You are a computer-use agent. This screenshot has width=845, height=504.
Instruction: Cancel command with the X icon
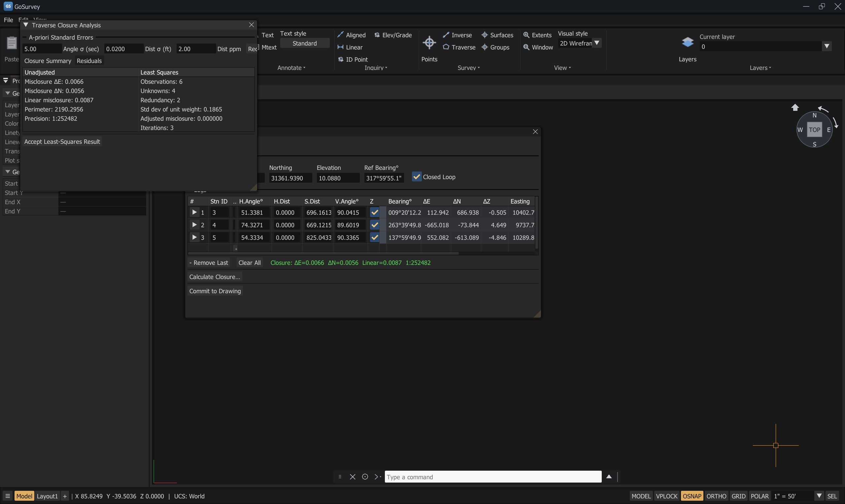[352, 477]
